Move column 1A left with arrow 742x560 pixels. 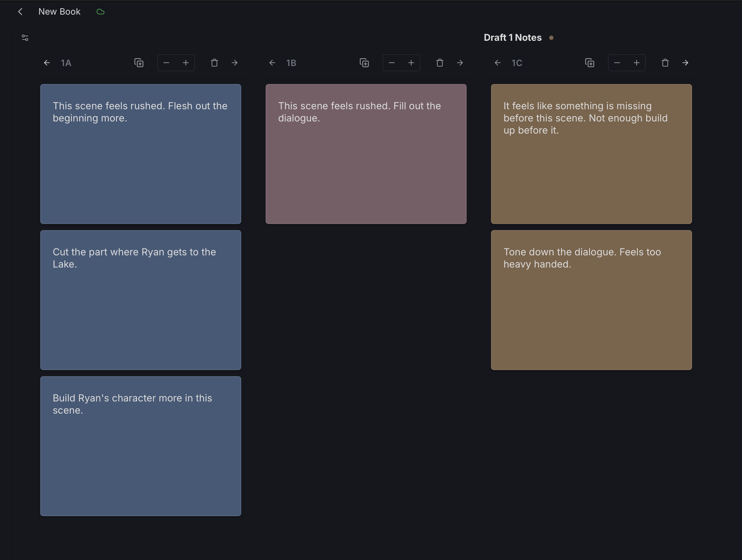[47, 63]
